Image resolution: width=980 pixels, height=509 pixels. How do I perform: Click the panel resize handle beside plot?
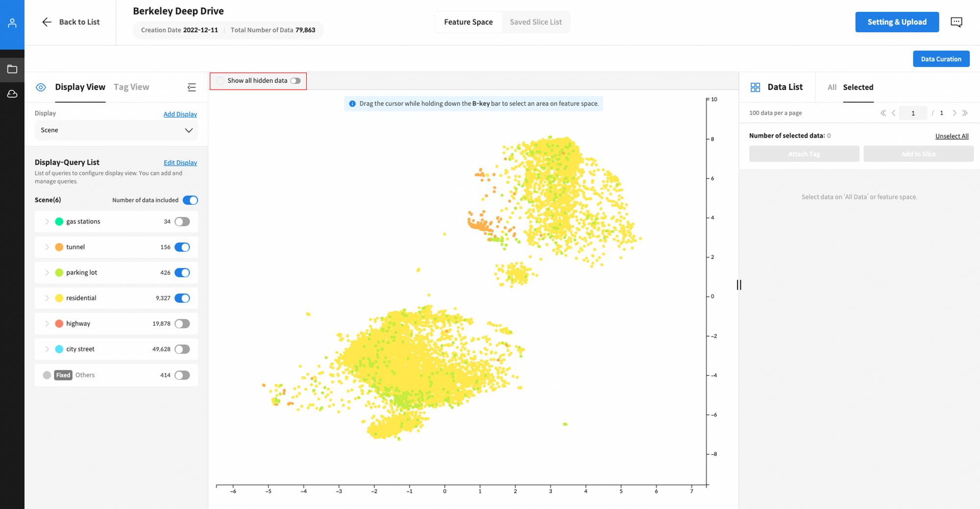pyautogui.click(x=739, y=285)
